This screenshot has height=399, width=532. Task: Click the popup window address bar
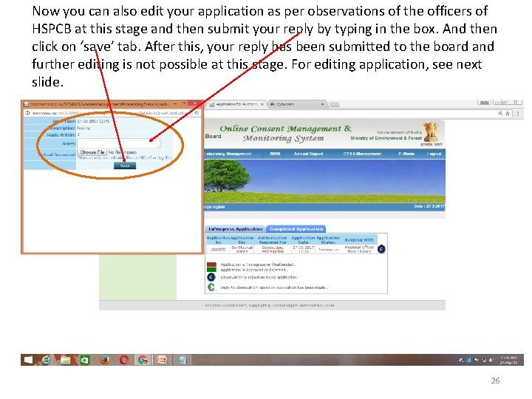click(x=112, y=112)
